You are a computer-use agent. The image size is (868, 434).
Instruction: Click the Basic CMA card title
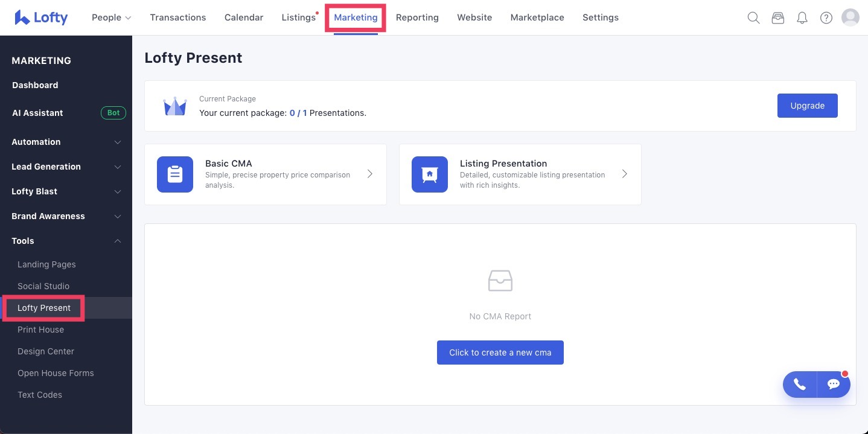point(229,164)
